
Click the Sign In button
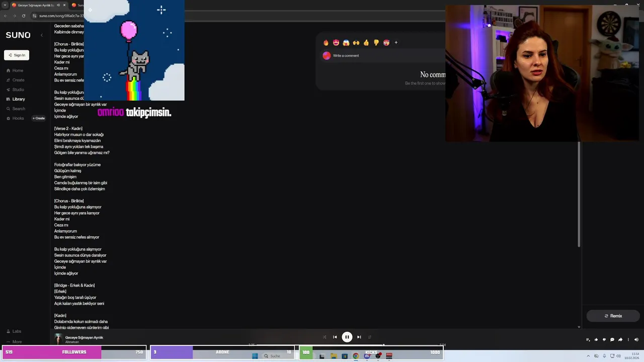(17, 55)
